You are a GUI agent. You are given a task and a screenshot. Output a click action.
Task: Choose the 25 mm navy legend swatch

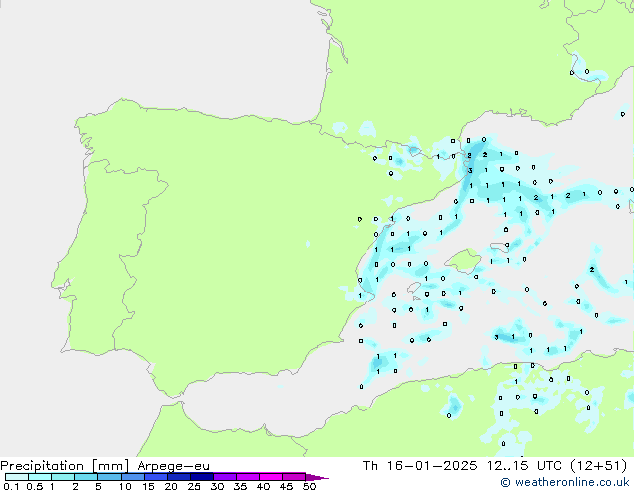pos(201,477)
